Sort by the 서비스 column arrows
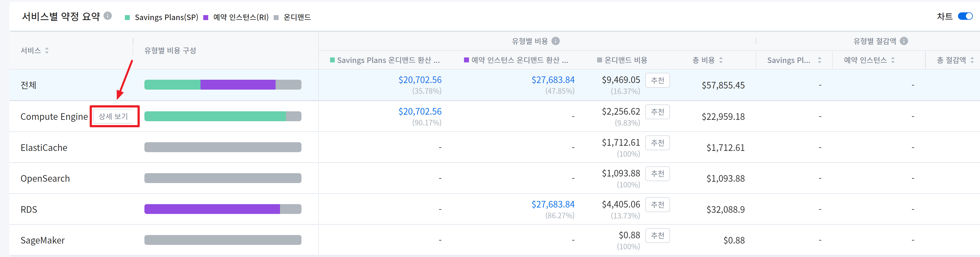Viewport: 980px width, 257px height. coord(47,51)
